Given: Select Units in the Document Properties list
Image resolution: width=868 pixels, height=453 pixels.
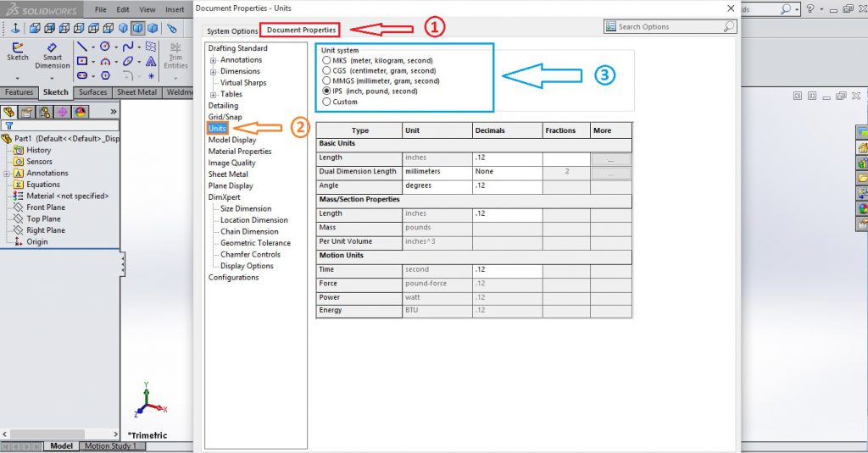Looking at the screenshot, I should tap(217, 129).
